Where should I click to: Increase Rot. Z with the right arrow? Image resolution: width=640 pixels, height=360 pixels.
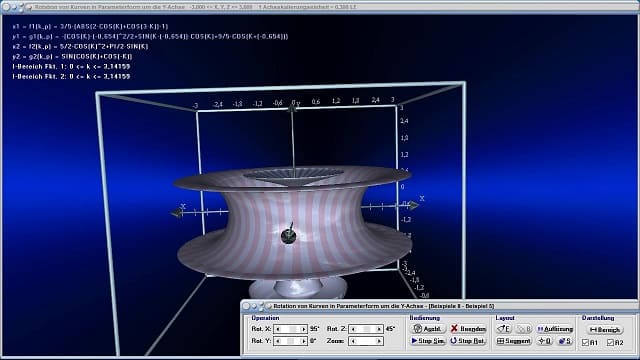pyautogui.click(x=379, y=329)
